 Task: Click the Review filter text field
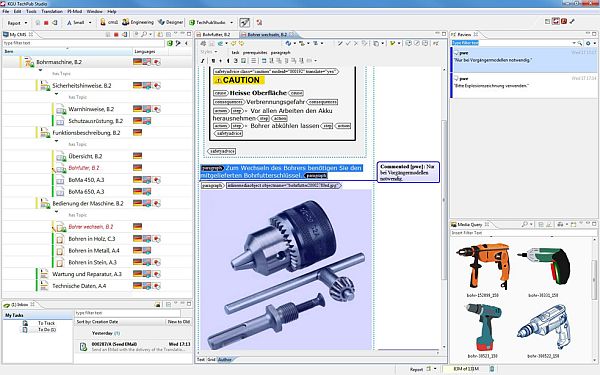click(x=512, y=43)
